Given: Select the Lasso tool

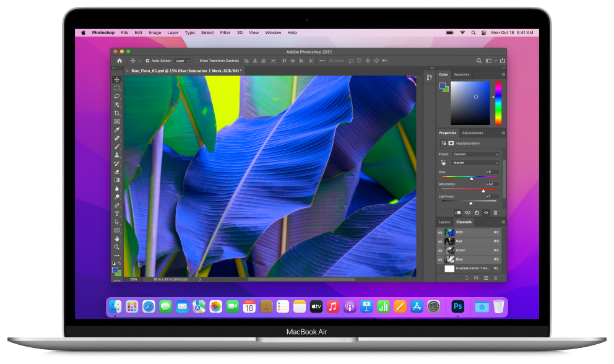Looking at the screenshot, I should pyautogui.click(x=117, y=96).
